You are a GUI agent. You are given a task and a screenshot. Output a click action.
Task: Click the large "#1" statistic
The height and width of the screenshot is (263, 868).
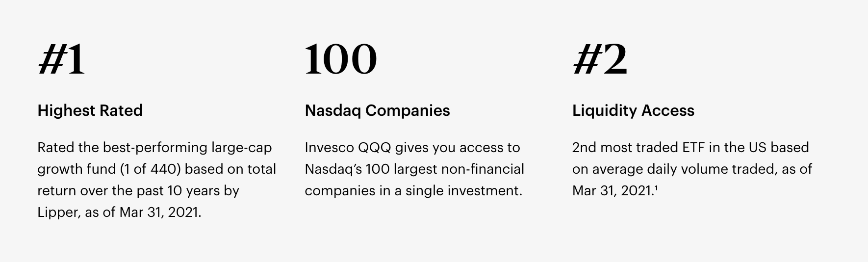tap(62, 59)
